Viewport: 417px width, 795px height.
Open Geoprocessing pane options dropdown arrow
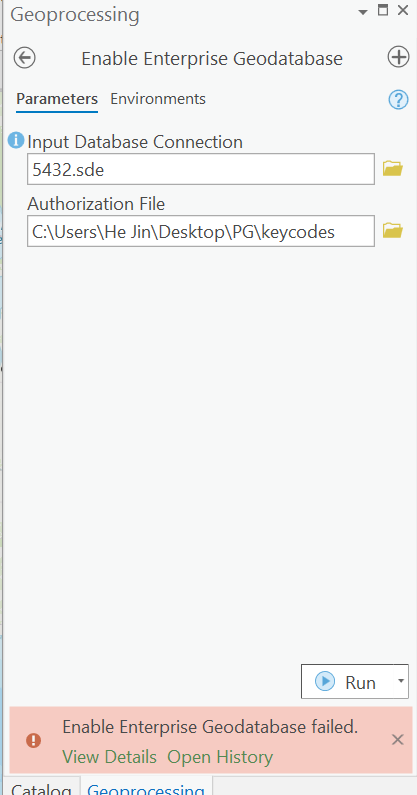tap(363, 12)
